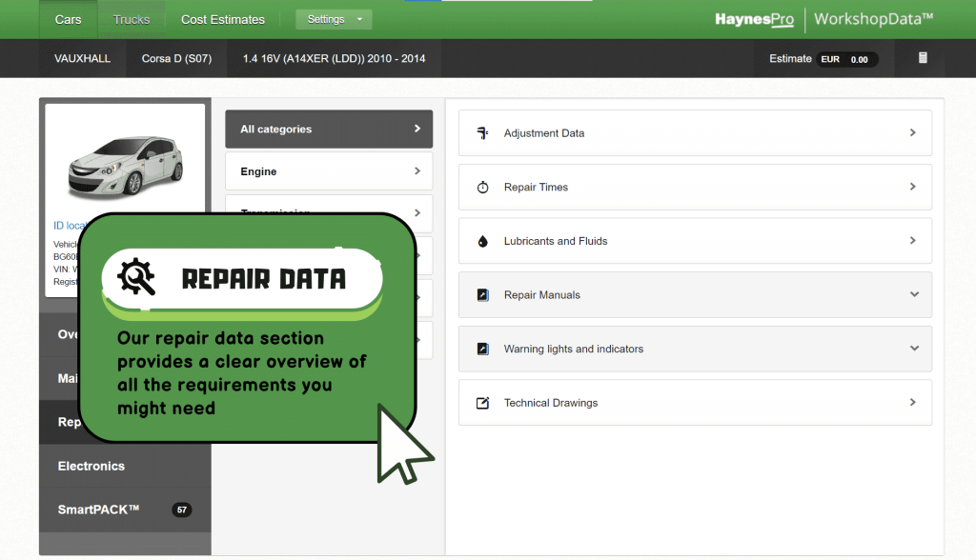Select the Engine category
Image resolution: width=976 pixels, height=560 pixels.
pos(328,171)
